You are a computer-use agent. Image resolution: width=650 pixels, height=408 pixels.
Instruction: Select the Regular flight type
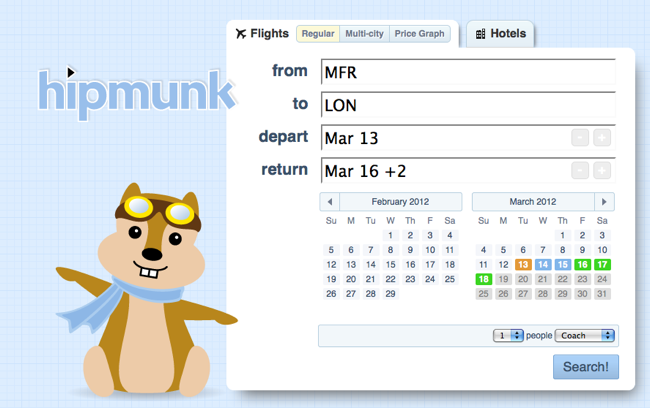318,34
